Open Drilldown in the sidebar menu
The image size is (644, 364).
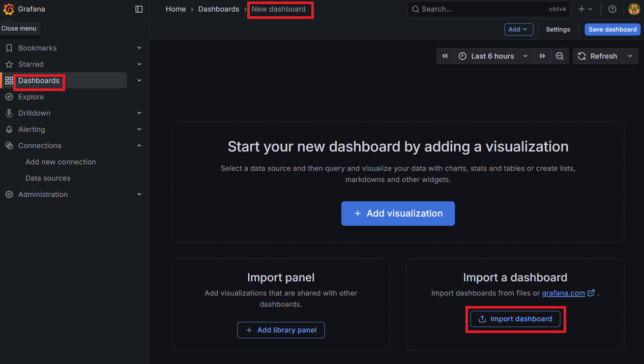35,113
